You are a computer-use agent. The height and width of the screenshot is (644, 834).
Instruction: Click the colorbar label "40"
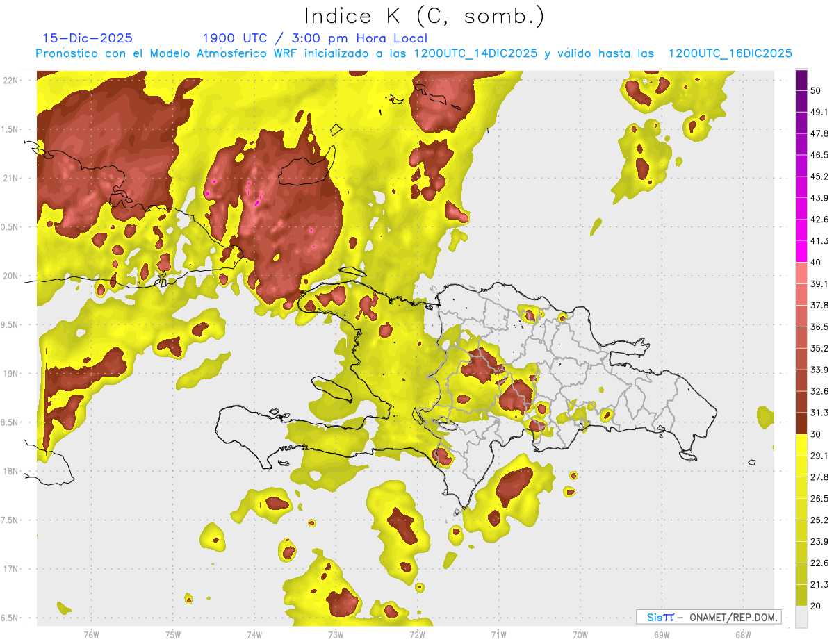[x=817, y=263]
